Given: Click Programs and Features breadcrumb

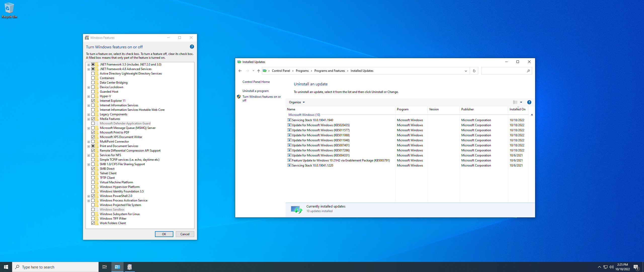Looking at the screenshot, I should click(x=330, y=71).
